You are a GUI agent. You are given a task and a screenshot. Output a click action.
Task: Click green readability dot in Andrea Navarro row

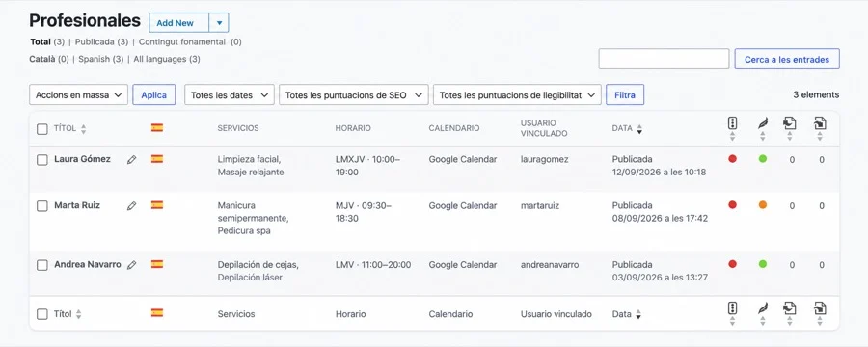tap(763, 264)
